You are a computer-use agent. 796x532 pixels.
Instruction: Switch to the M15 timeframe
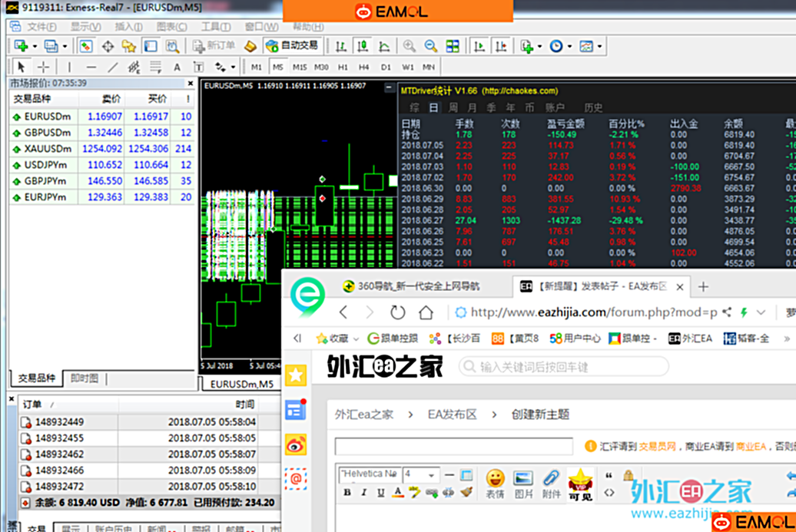(300, 67)
